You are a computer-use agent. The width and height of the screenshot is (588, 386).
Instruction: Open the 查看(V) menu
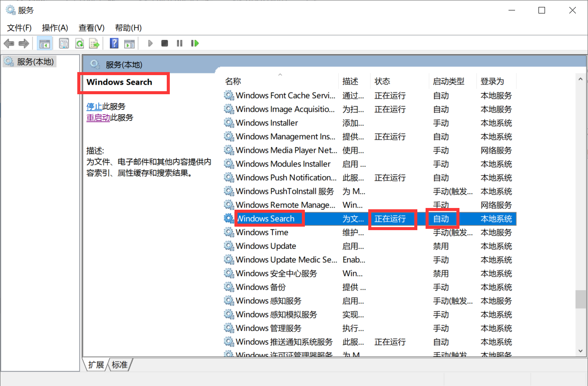point(92,28)
